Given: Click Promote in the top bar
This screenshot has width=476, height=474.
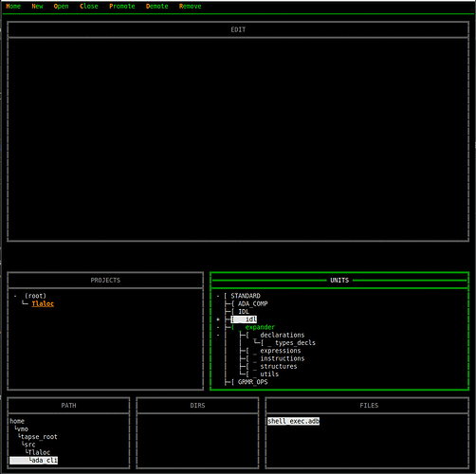Looking at the screenshot, I should tap(122, 6).
